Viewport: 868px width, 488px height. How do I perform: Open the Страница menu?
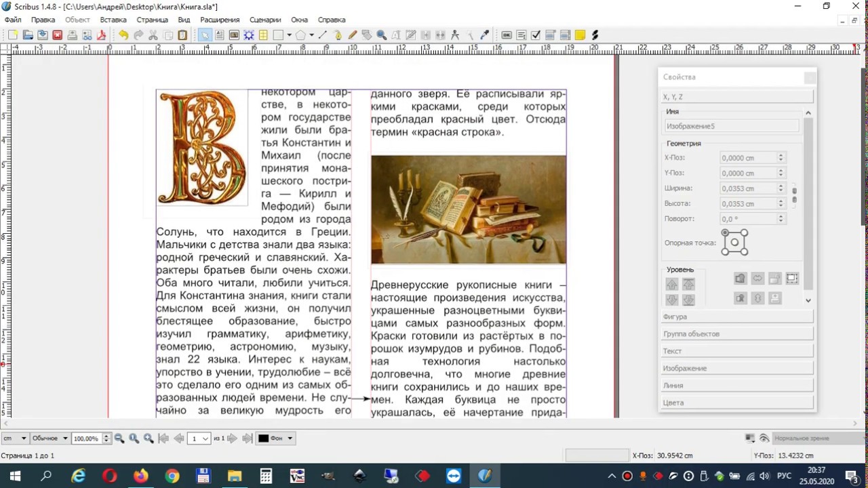152,20
